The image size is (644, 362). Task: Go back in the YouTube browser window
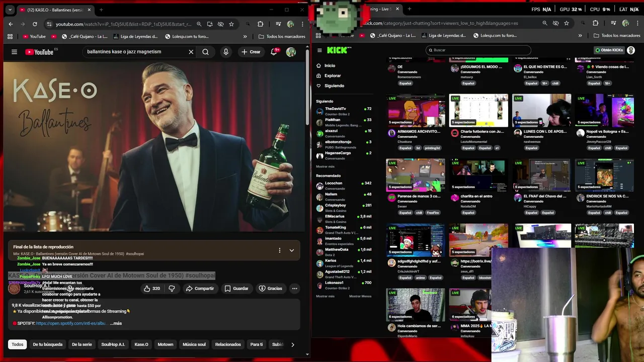11,24
